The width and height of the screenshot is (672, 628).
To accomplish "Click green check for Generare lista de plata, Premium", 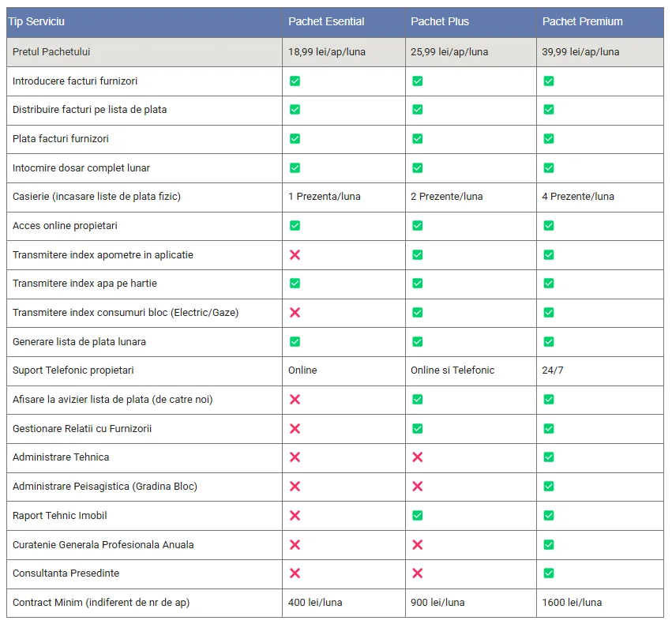I will click(x=548, y=341).
